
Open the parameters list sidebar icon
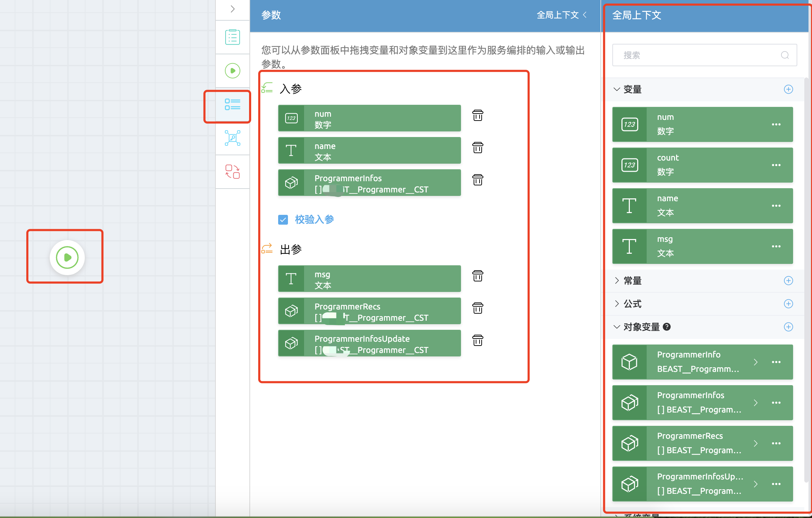232,104
